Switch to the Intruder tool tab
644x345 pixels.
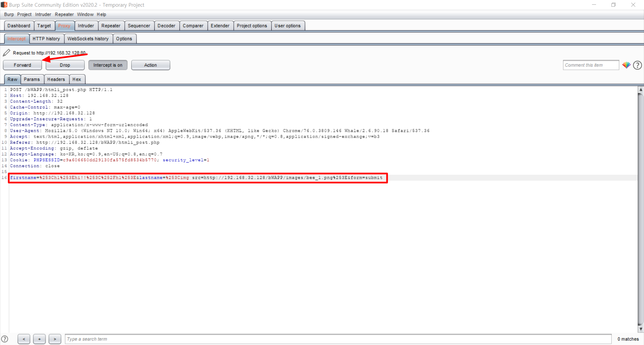pyautogui.click(x=86, y=26)
